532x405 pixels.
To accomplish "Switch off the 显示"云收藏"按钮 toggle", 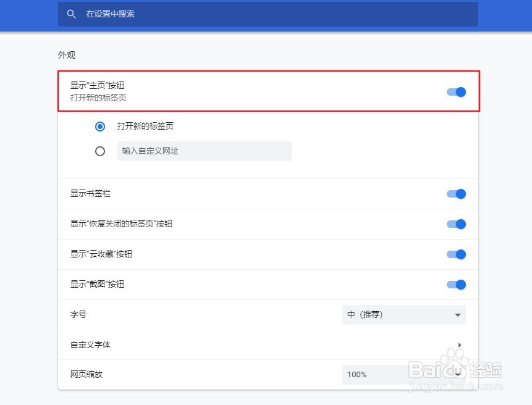I will [456, 254].
